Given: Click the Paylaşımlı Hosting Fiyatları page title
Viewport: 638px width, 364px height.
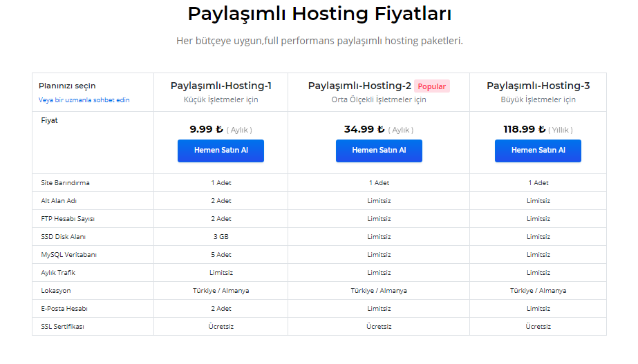Looking at the screenshot, I should (319, 14).
